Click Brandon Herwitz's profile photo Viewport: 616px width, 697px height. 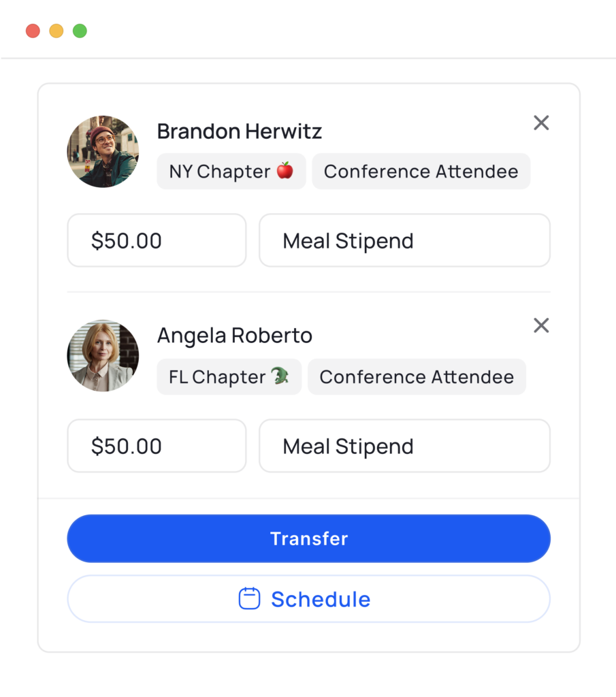103,152
